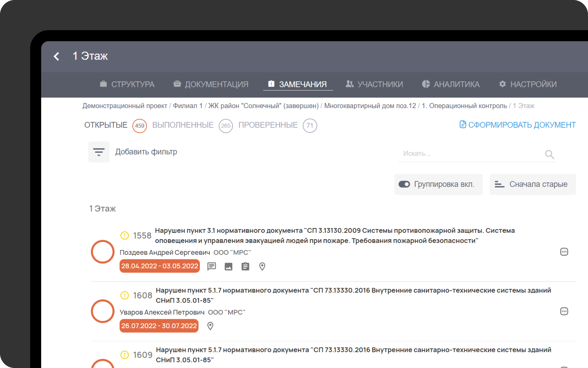Navigate to Демонстрационный проект breadcrumb
The image size is (588, 368).
click(125, 106)
